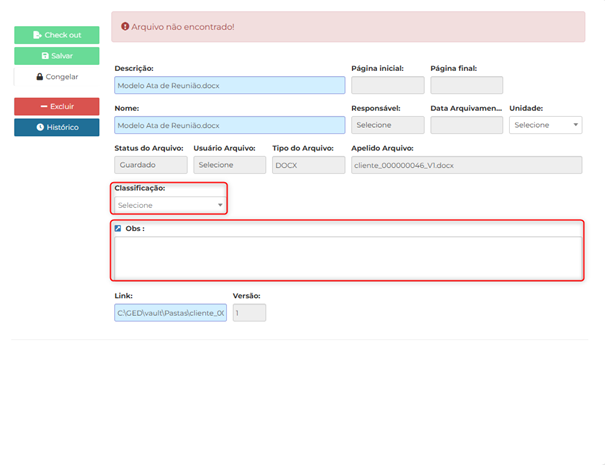
Task: Expand the Classificação dropdown
Action: tap(170, 205)
